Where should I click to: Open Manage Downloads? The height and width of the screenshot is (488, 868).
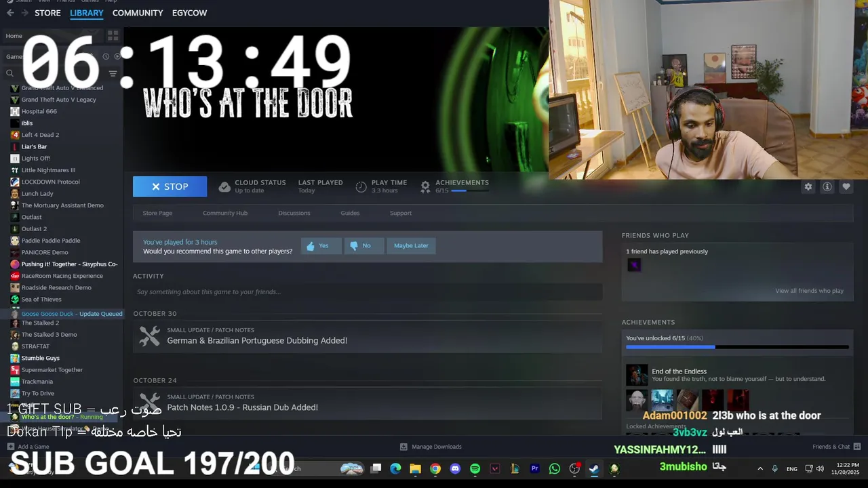point(431,447)
